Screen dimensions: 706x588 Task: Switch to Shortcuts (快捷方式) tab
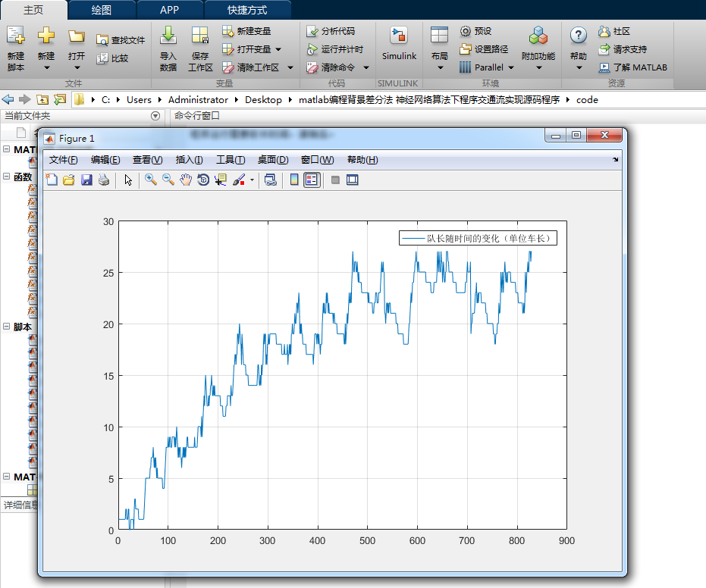point(247,10)
